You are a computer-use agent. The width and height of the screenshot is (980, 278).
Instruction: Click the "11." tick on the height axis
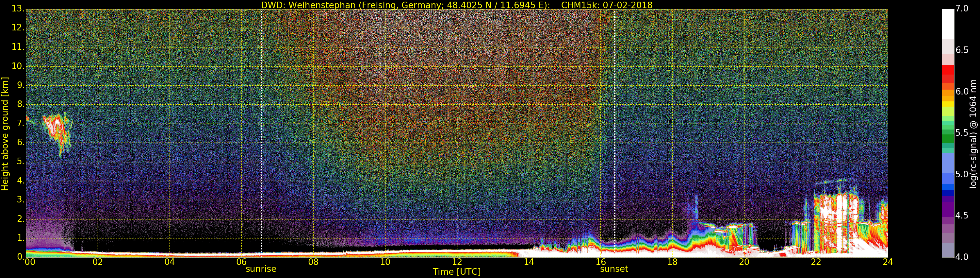(x=18, y=47)
